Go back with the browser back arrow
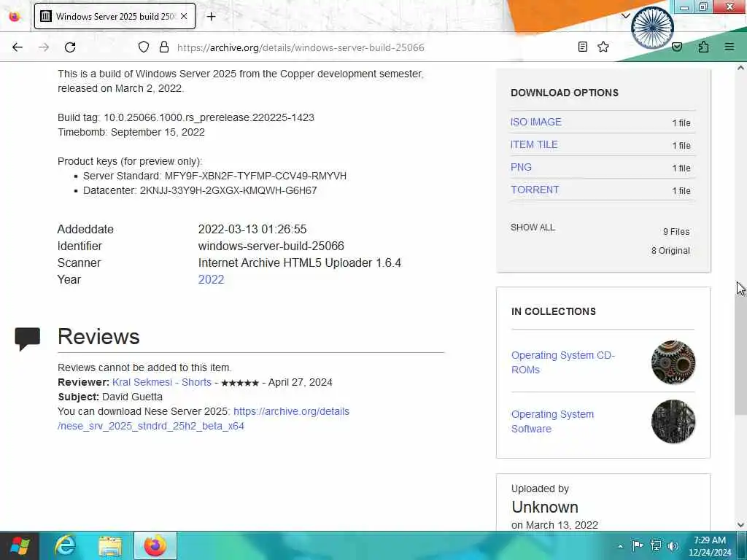 pos(18,47)
